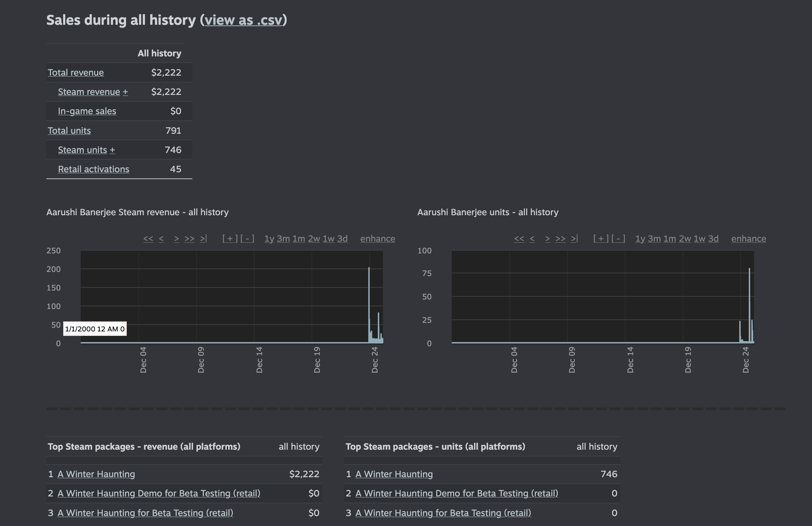Step forward > on units chart
The height and width of the screenshot is (526, 812).
pyautogui.click(x=548, y=239)
